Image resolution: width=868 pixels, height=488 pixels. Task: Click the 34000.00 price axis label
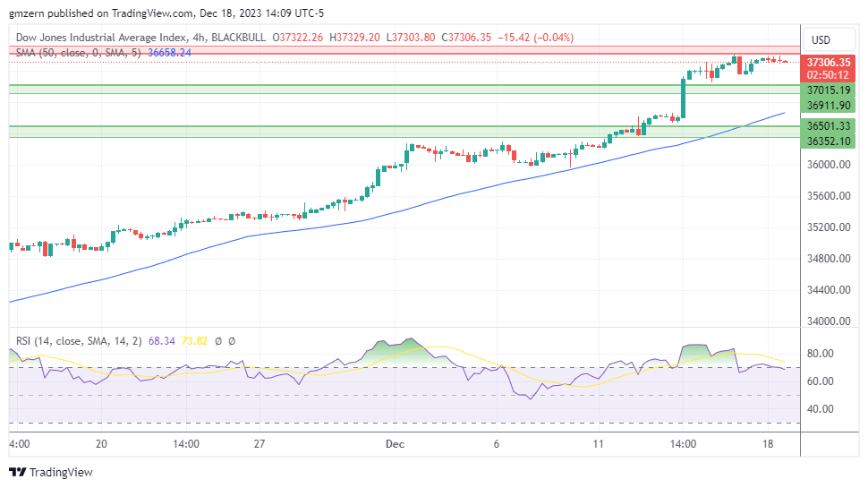[829, 321]
